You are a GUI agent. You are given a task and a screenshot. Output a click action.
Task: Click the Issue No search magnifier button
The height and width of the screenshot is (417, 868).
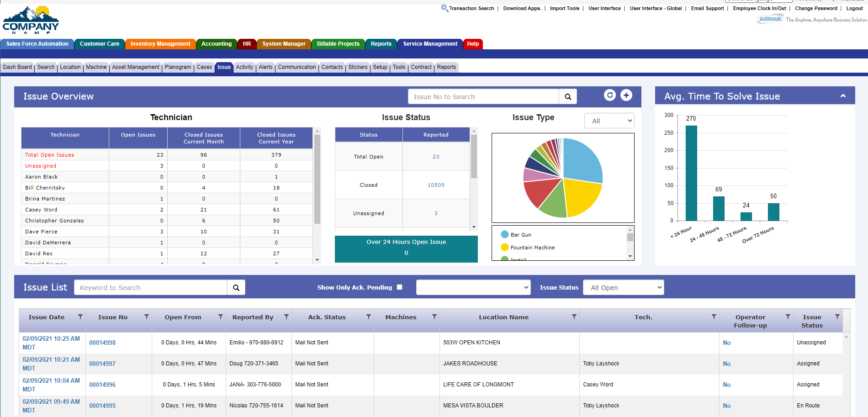(x=568, y=97)
